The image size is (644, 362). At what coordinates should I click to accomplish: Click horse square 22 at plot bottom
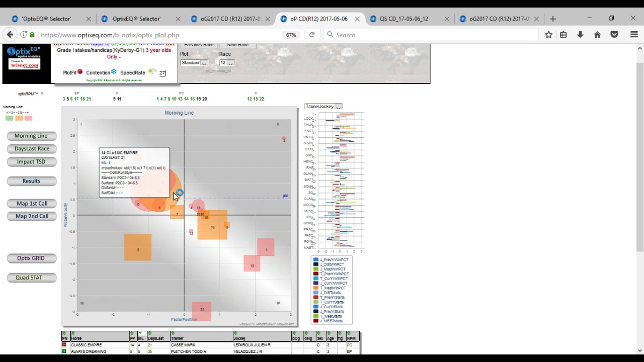(202, 311)
